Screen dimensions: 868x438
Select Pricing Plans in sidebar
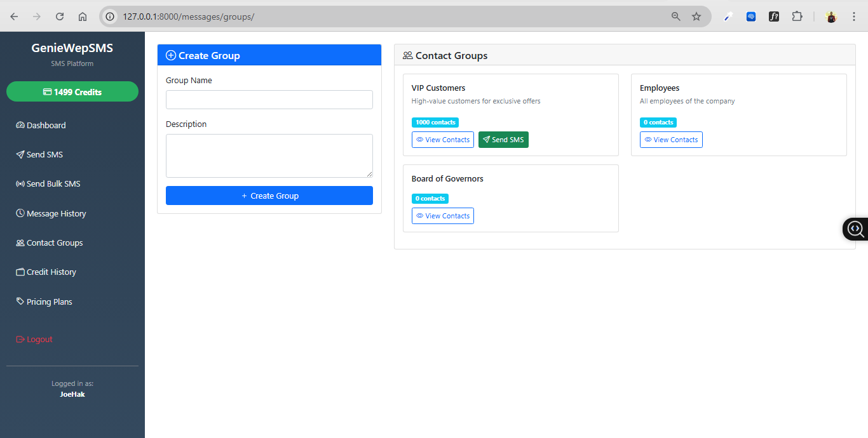point(49,302)
